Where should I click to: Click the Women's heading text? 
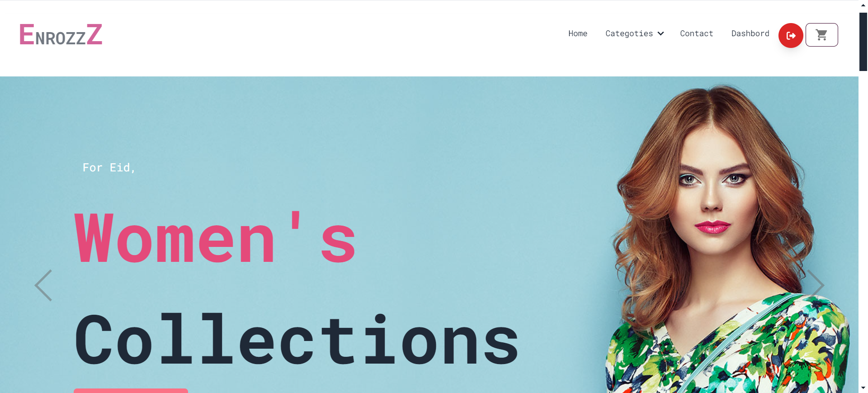(x=215, y=237)
